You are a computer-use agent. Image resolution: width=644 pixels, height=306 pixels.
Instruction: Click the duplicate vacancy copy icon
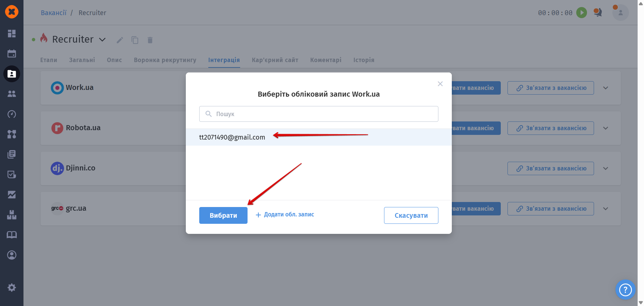(x=135, y=40)
